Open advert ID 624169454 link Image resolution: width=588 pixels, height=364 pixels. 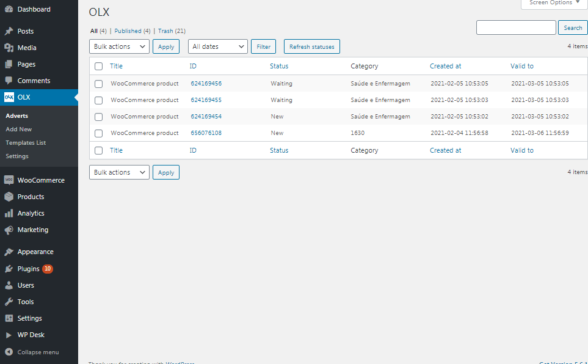click(x=206, y=116)
